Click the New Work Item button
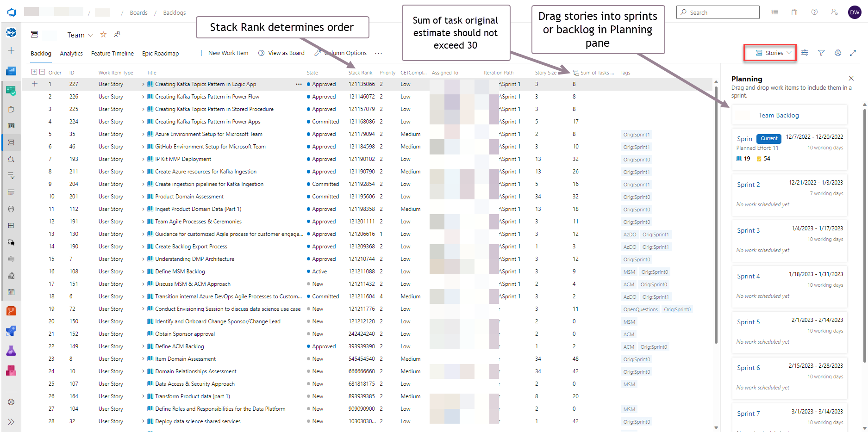Viewport: 868px width, 432px height. [223, 53]
